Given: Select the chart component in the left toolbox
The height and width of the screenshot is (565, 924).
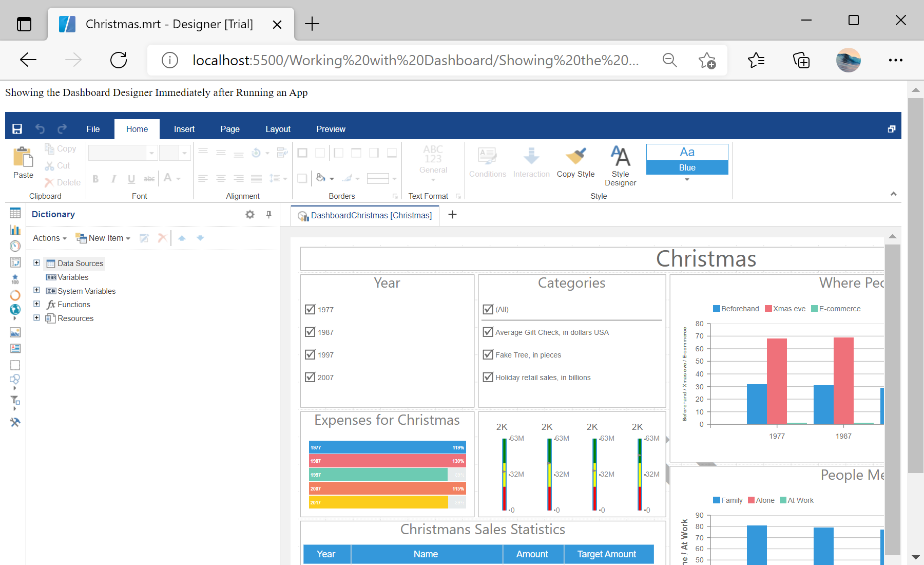Looking at the screenshot, I should pyautogui.click(x=15, y=230).
